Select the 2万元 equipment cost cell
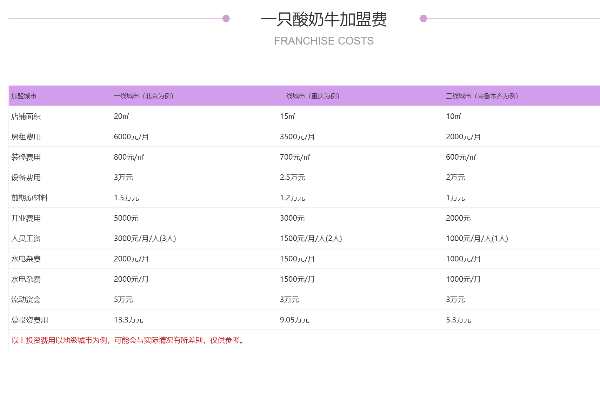The image size is (600, 400). click(455, 177)
